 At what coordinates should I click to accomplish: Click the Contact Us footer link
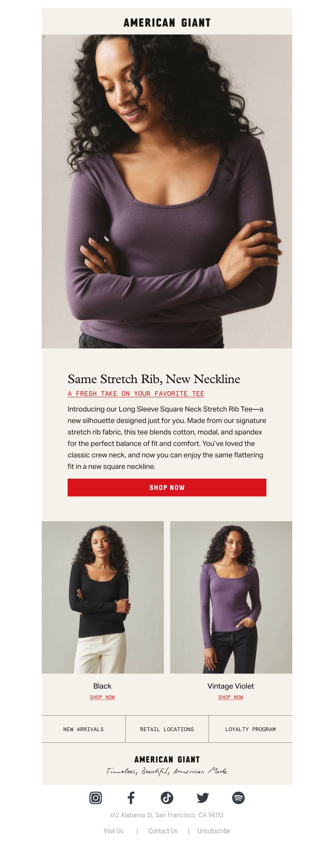point(163,831)
